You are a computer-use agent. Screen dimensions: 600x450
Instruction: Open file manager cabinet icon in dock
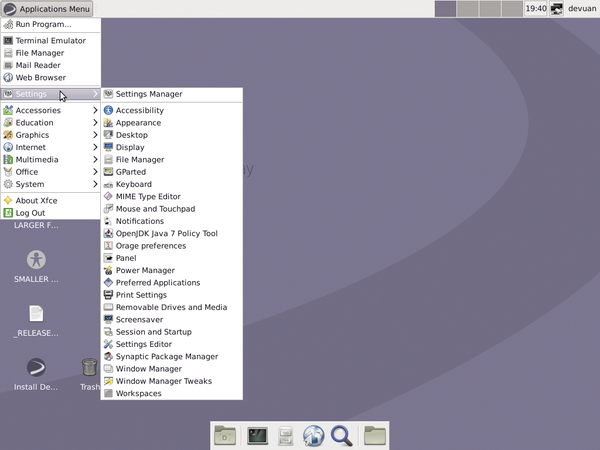285,436
